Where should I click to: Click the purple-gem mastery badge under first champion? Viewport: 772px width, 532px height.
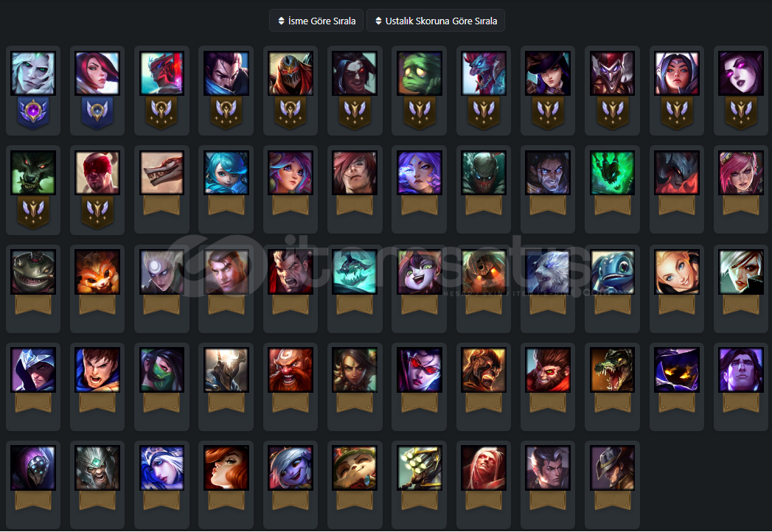pyautogui.click(x=33, y=112)
